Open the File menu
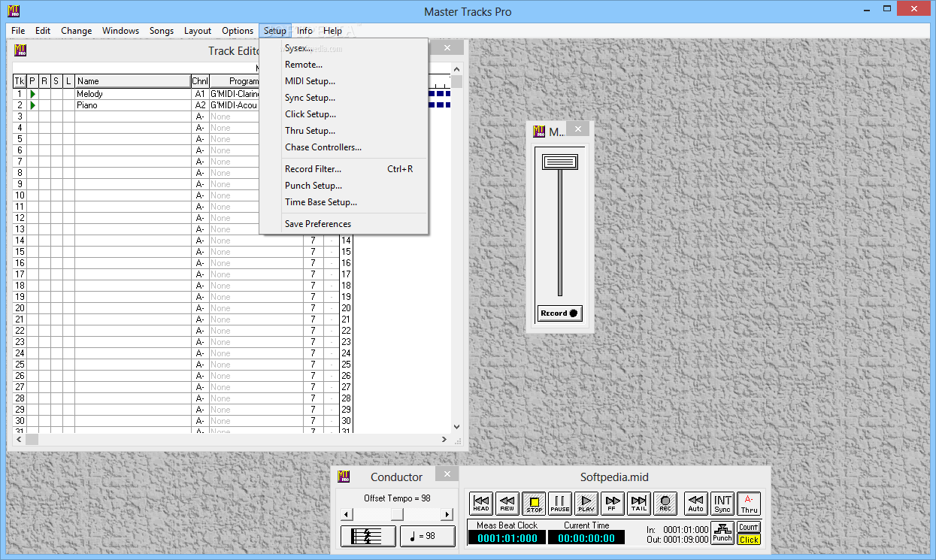936x560 pixels. 18,31
